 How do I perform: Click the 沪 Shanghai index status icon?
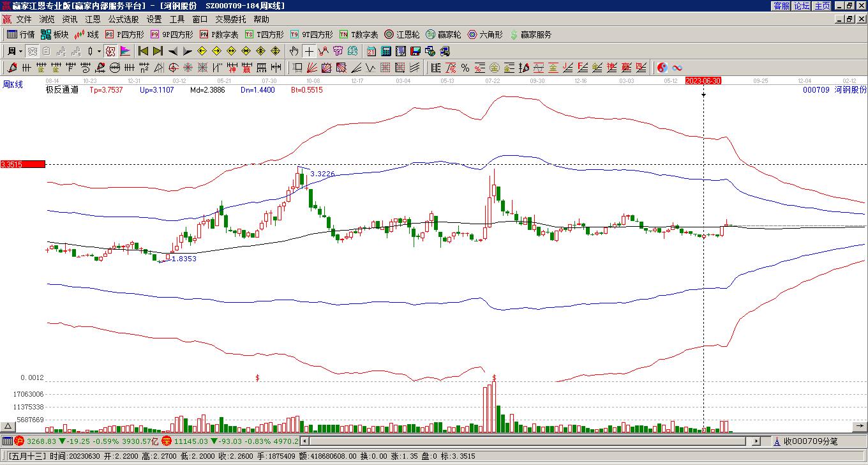point(19,441)
